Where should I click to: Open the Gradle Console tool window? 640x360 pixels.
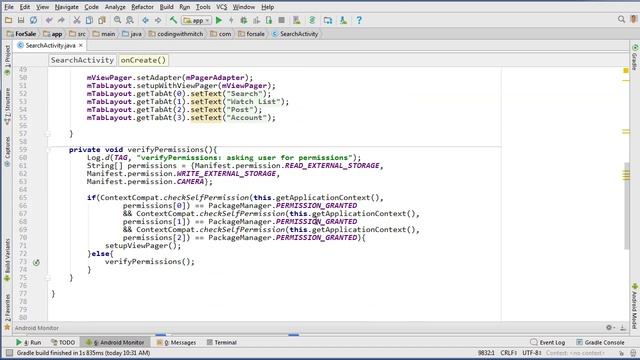[x=600, y=342]
